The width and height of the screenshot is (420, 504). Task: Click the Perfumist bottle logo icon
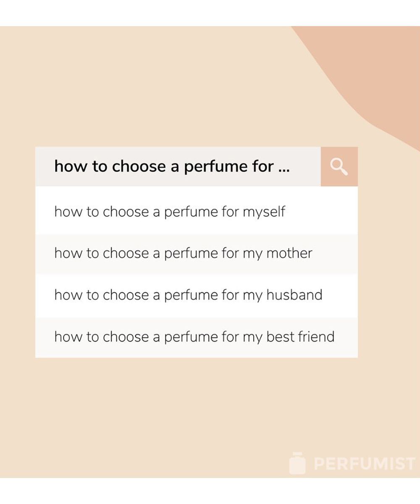[297, 464]
